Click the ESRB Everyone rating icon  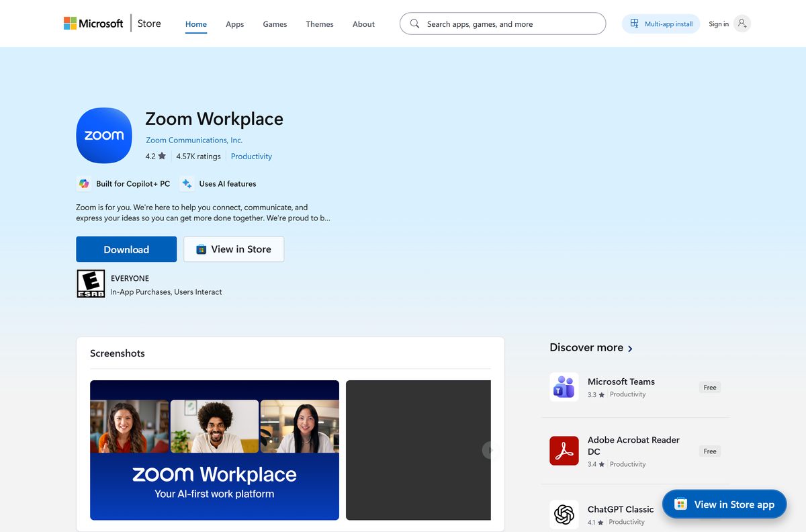(91, 283)
